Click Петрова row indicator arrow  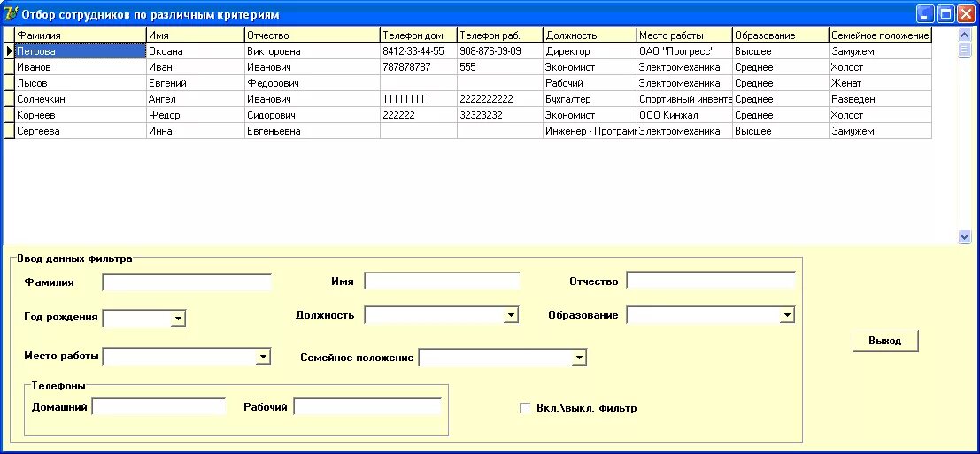(10, 51)
